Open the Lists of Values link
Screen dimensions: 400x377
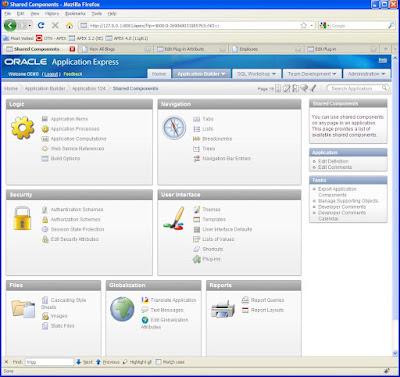tap(218, 239)
